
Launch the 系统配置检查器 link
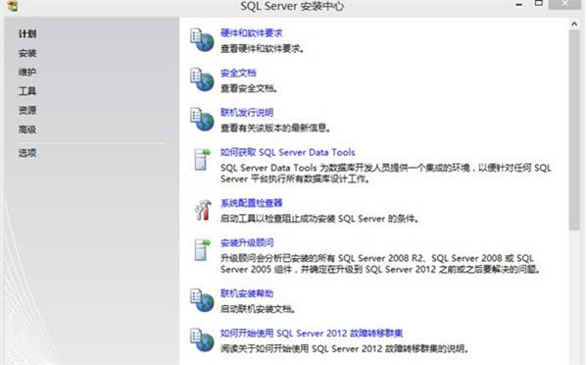[x=251, y=203]
